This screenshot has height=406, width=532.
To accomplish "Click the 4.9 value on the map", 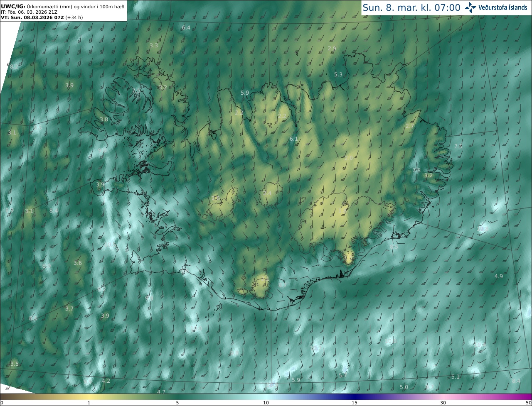I will [x=499, y=276].
